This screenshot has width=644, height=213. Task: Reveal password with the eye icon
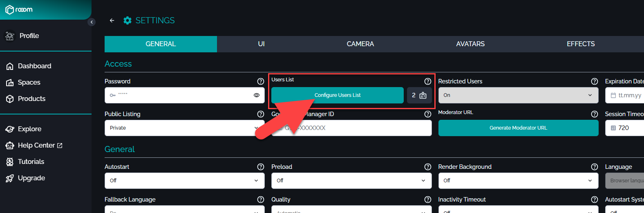[x=257, y=95]
